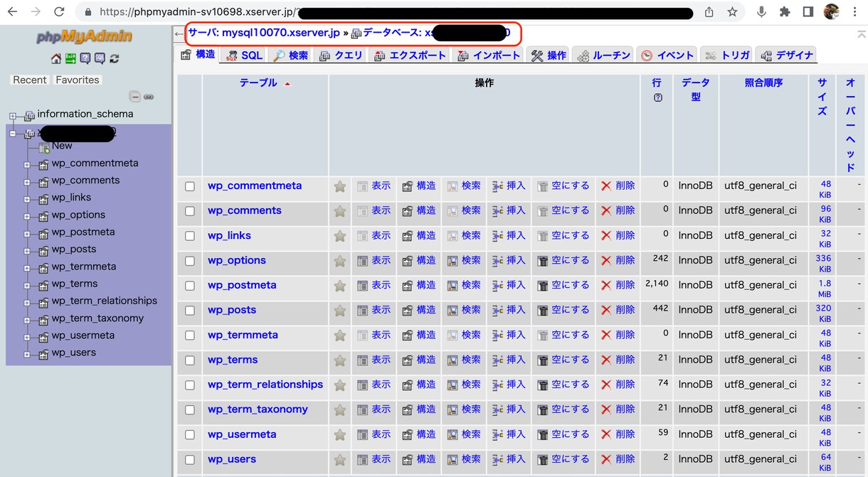The width and height of the screenshot is (868, 477).
Task: Expand wp_links in navigation tree
Action: tap(27, 199)
